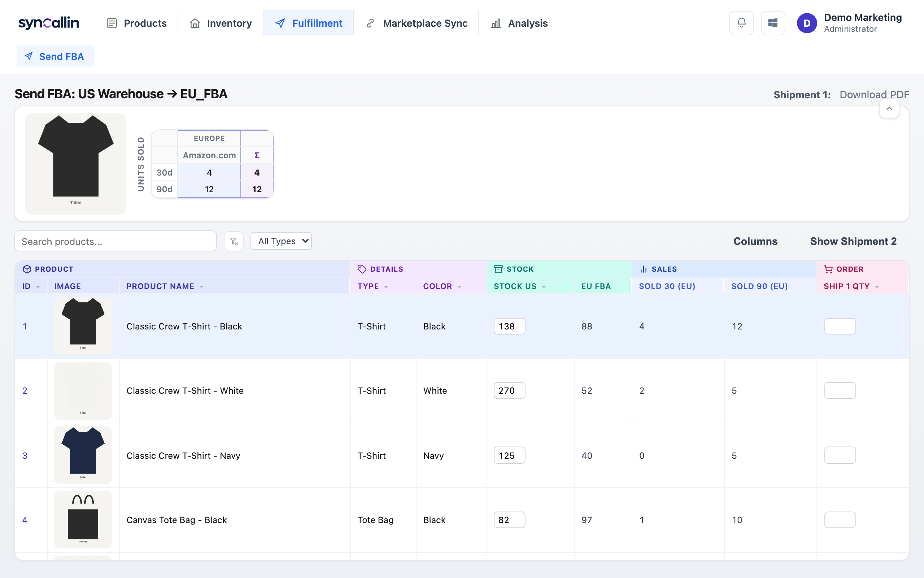Click the Details tag icon
This screenshot has height=578, width=924.
point(362,269)
